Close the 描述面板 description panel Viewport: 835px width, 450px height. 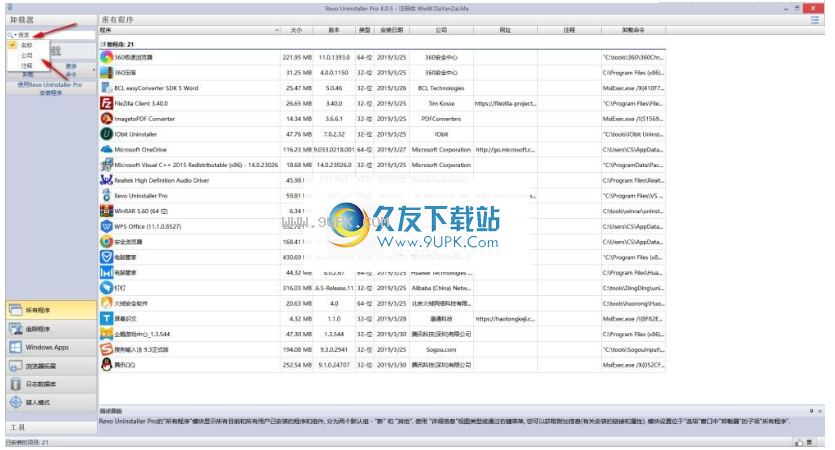tap(820, 411)
